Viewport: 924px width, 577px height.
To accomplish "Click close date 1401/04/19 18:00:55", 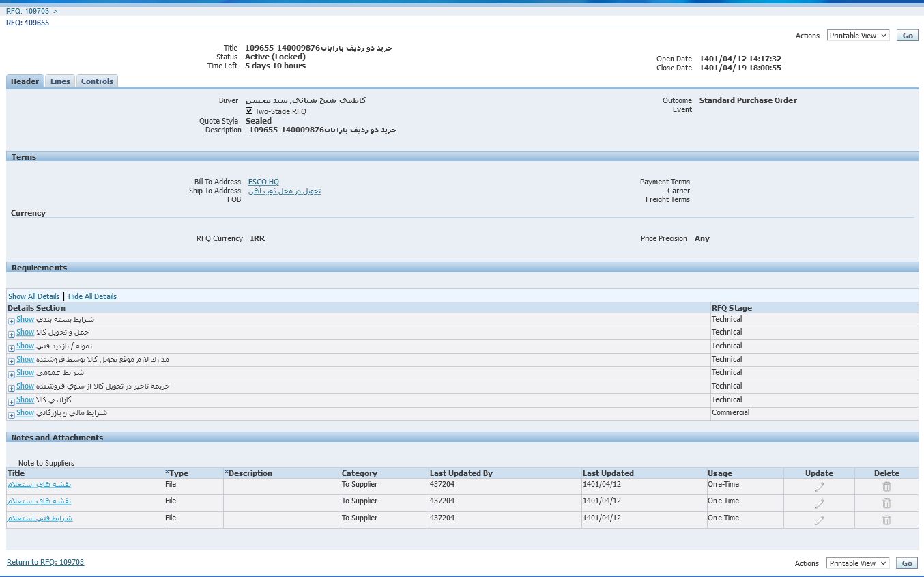I will (740, 68).
